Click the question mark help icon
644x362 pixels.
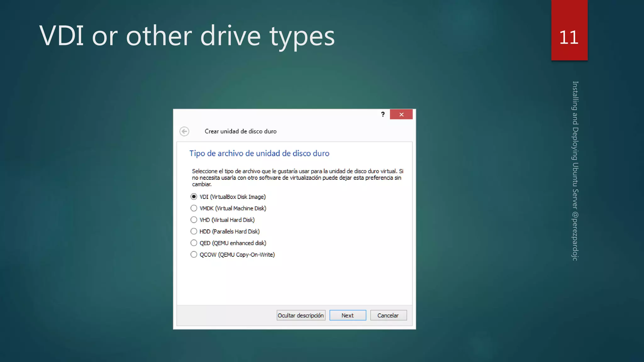(383, 114)
